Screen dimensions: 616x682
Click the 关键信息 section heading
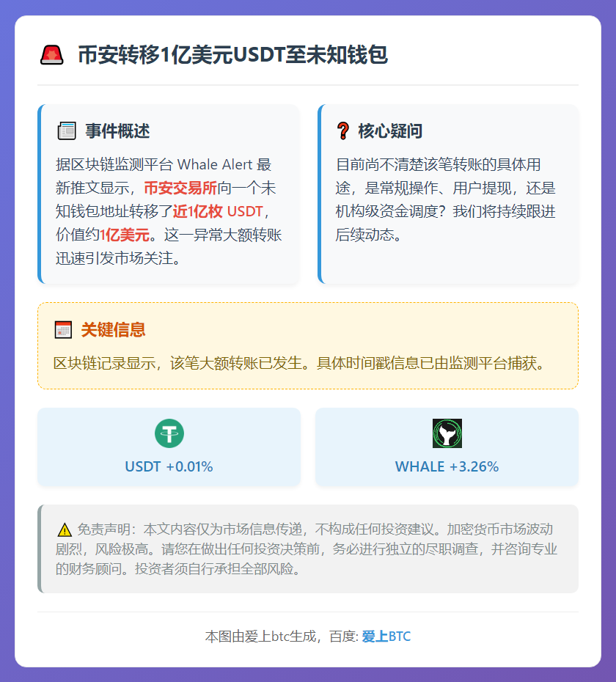click(x=113, y=330)
